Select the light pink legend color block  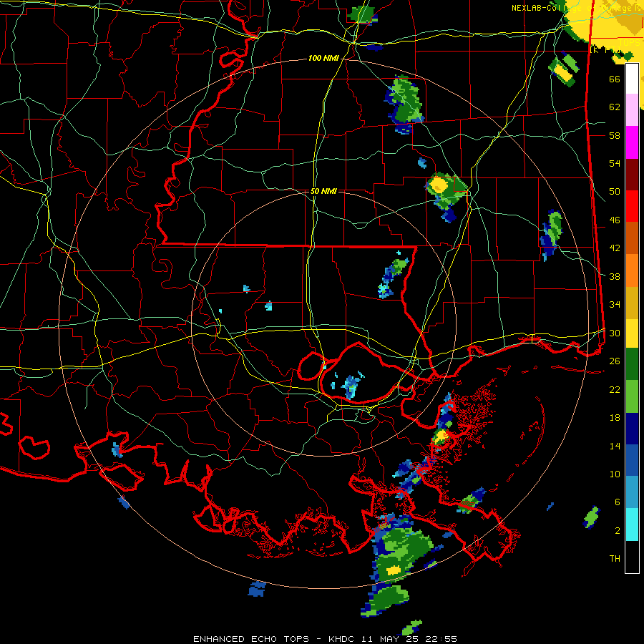(x=632, y=109)
